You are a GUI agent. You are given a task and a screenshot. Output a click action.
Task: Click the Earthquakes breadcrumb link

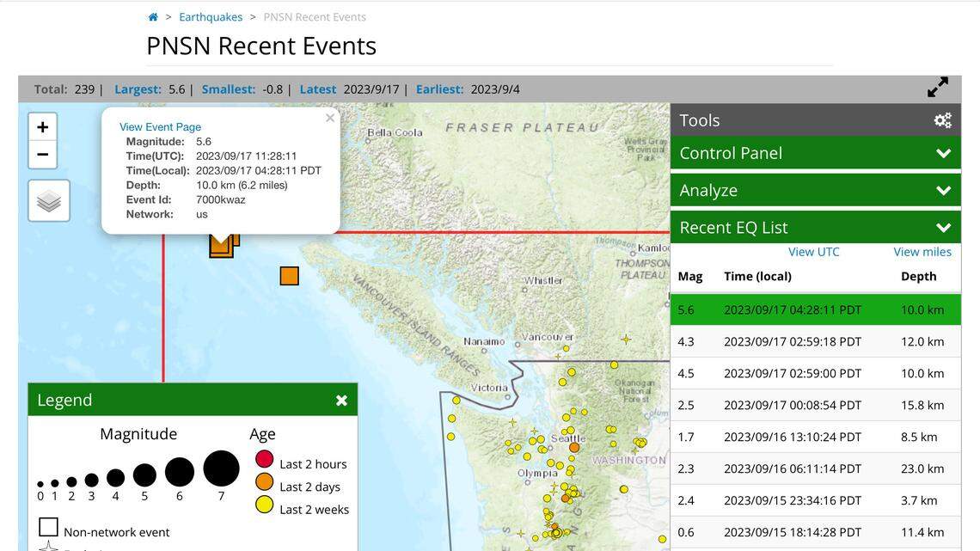coord(211,16)
